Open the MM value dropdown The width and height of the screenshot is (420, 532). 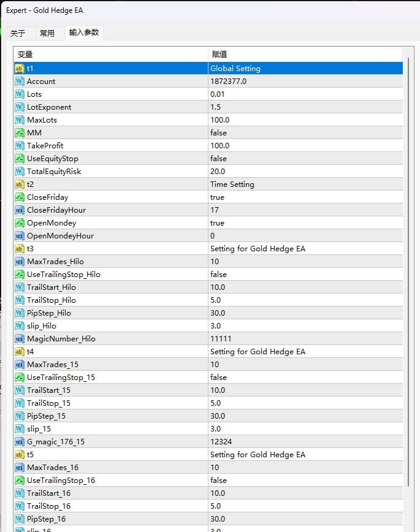(218, 133)
